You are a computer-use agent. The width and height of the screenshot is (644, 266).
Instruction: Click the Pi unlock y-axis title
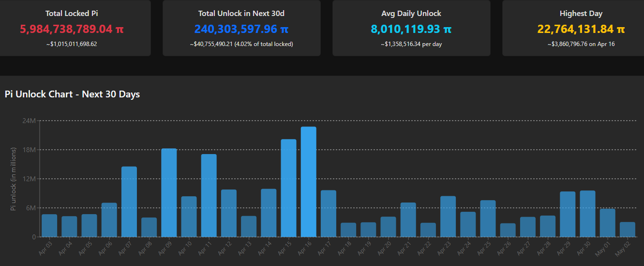(14, 179)
